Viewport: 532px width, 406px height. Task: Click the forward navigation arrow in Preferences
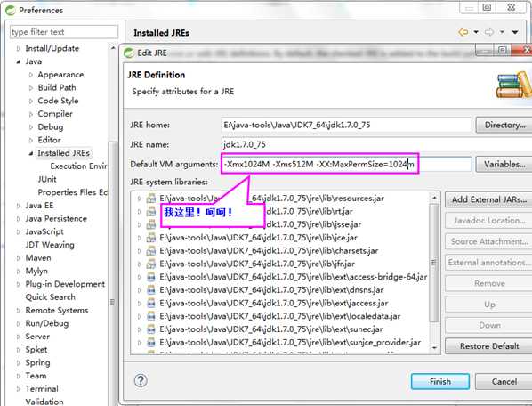[x=489, y=32]
